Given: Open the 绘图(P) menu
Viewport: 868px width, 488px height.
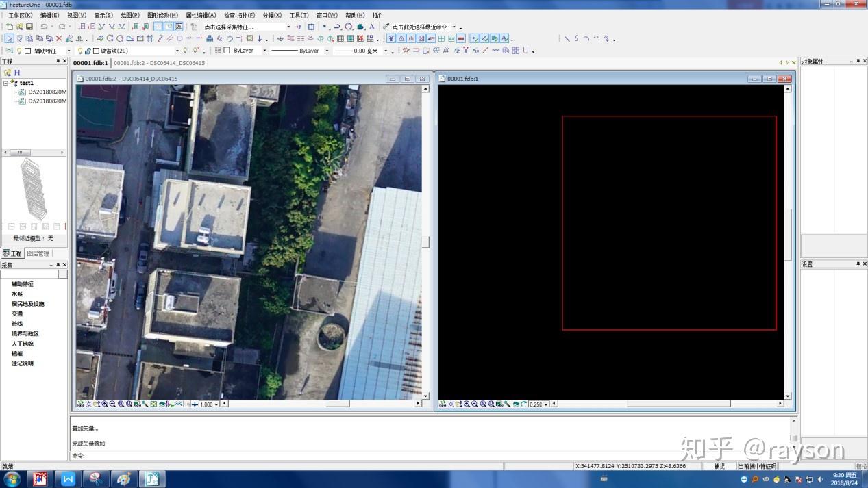Looking at the screenshot, I should pyautogui.click(x=129, y=15).
